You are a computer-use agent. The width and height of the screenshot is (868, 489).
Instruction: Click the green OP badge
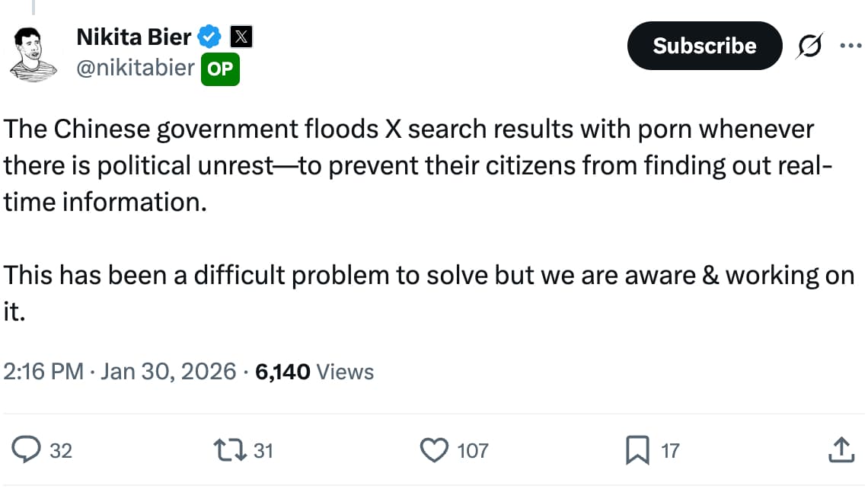tap(221, 70)
